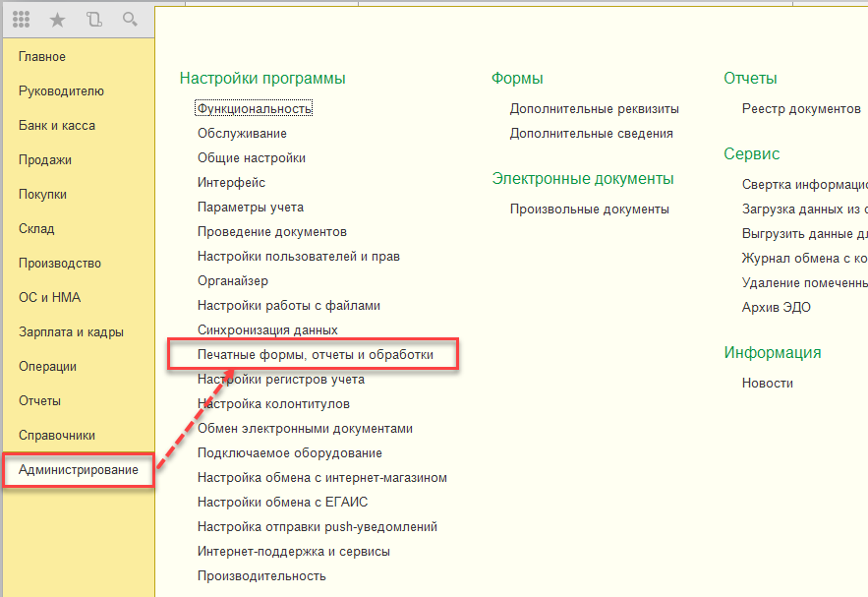Open Настройка отправки push-уведомлений
Viewport: 868px width, 597px height.
318,526
